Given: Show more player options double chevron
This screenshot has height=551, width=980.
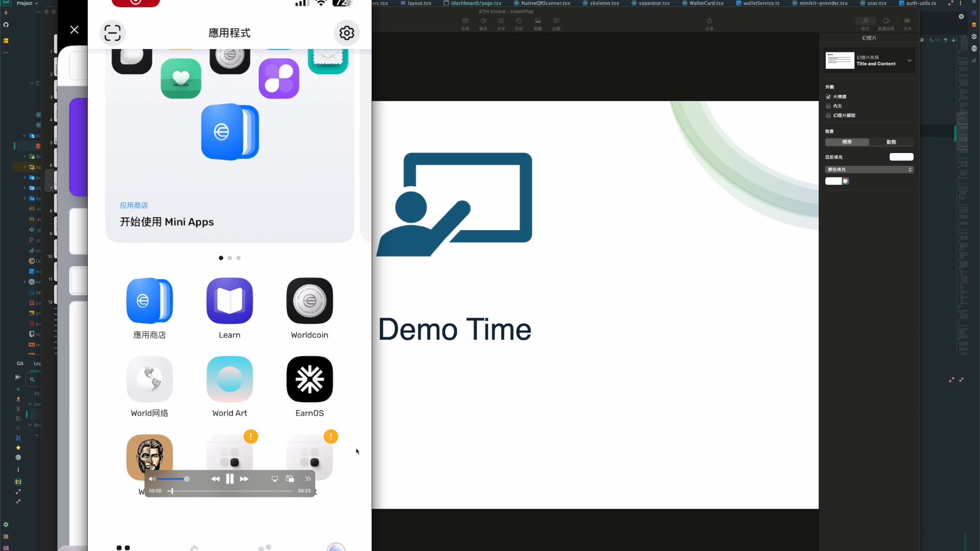Looking at the screenshot, I should [x=308, y=479].
